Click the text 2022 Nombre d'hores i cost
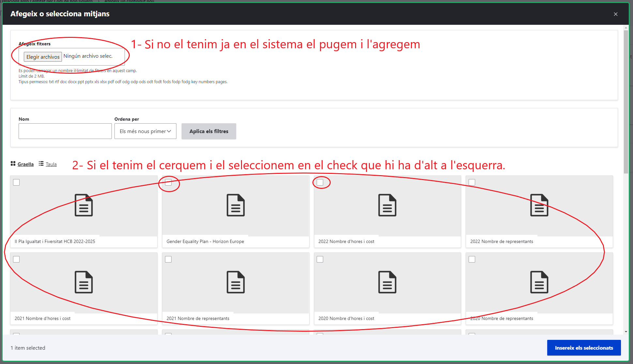Image resolution: width=633 pixels, height=364 pixels. click(x=346, y=241)
